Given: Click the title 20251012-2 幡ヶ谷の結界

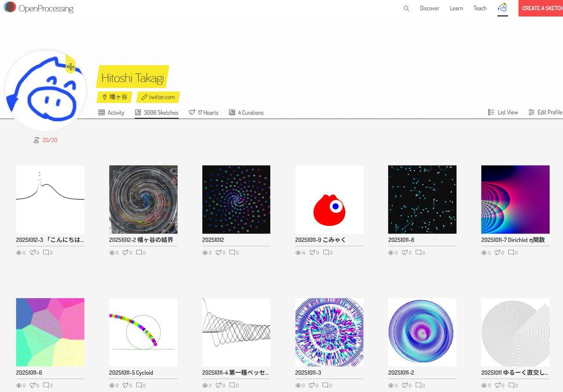Looking at the screenshot, I should click(x=141, y=240).
